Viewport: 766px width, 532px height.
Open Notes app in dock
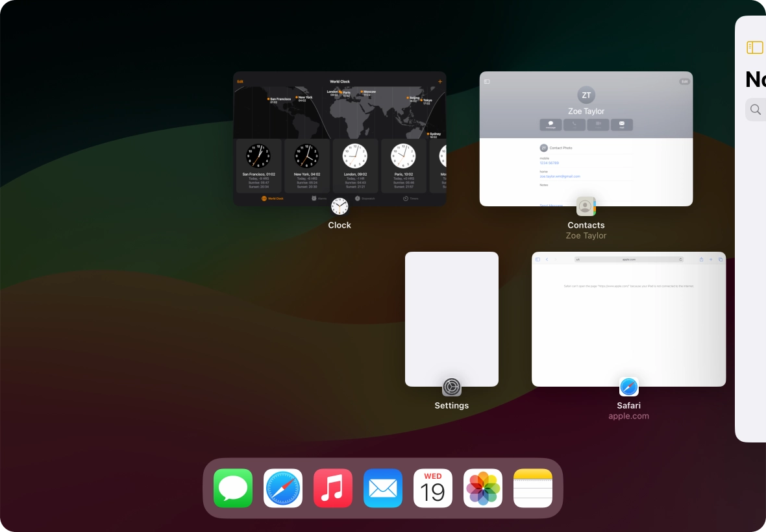tap(533, 488)
